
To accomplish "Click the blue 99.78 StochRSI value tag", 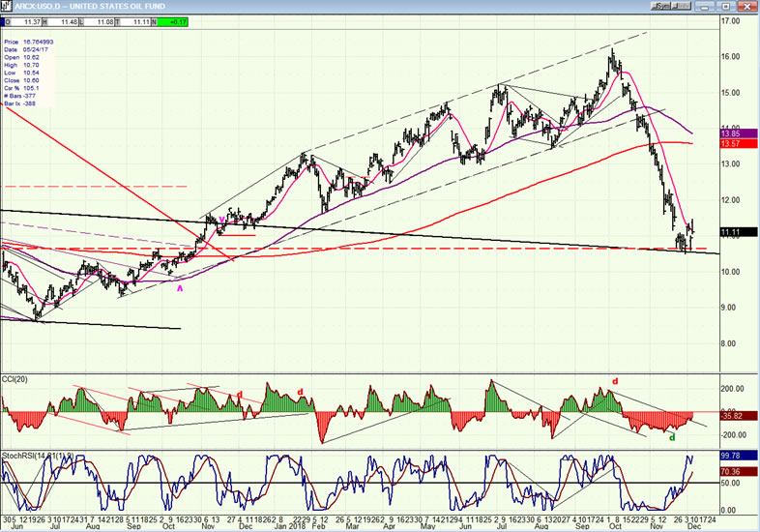I will (739, 456).
